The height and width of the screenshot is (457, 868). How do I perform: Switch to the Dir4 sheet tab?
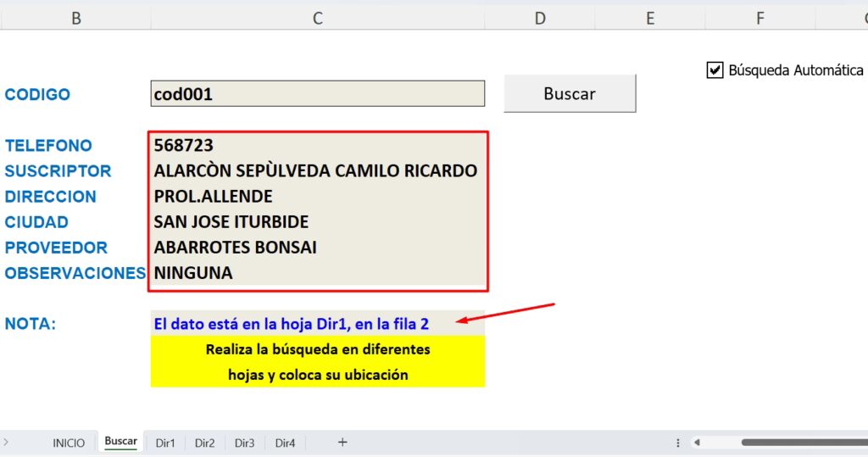285,443
